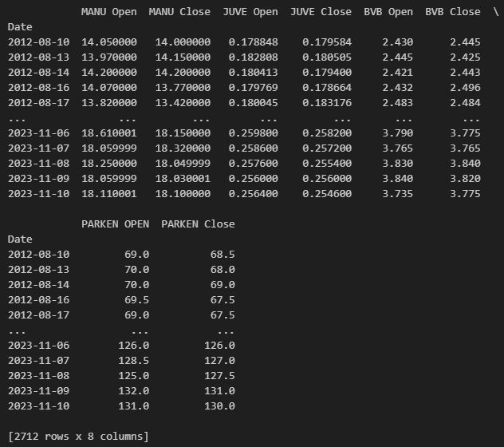The image size is (504, 447).
Task: Select the value 0.180505
Action: coord(327,57)
